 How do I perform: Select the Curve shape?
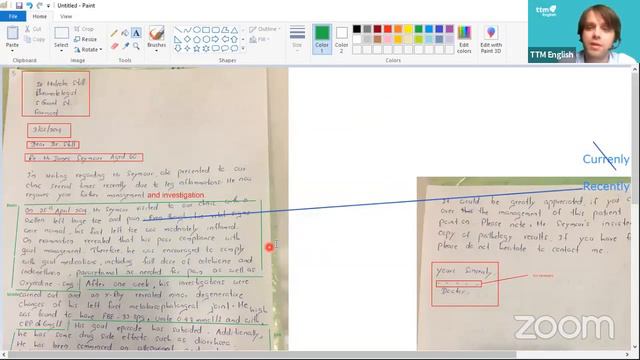[187, 30]
